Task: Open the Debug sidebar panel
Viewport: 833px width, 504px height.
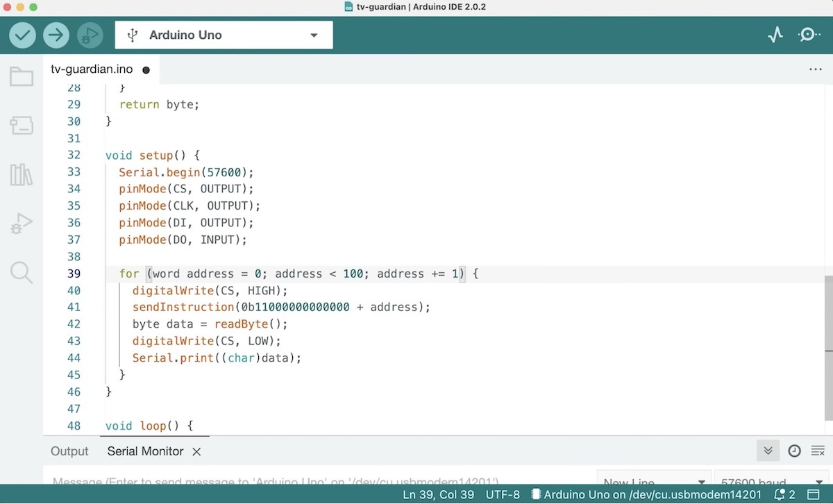Action: click(x=22, y=224)
